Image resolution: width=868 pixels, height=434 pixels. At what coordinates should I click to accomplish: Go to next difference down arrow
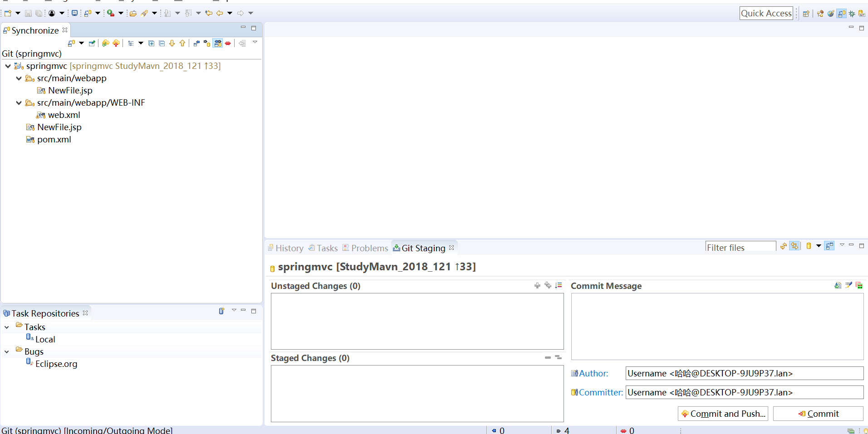(x=172, y=43)
